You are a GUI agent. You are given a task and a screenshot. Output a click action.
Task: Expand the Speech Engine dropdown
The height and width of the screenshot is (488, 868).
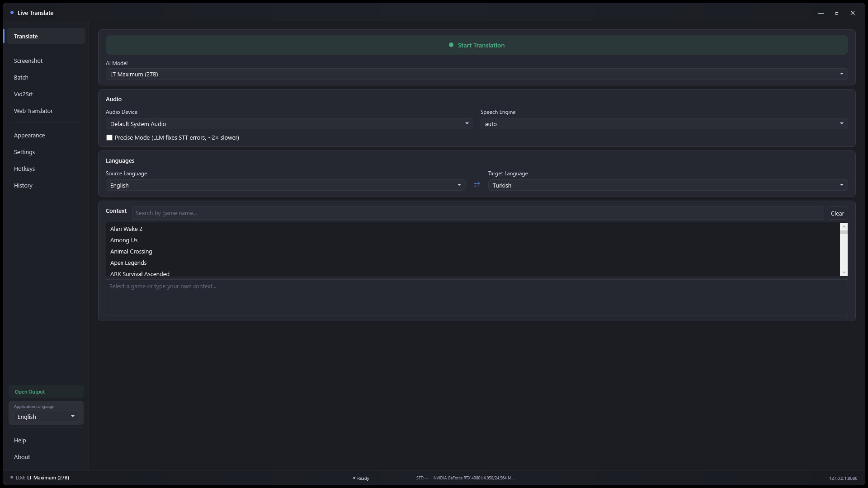(664, 124)
